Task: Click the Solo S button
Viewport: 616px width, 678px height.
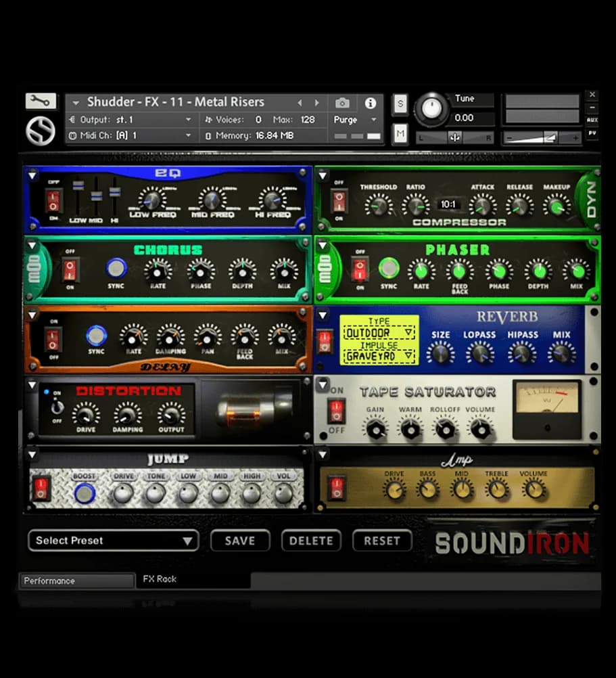Action: coord(400,104)
